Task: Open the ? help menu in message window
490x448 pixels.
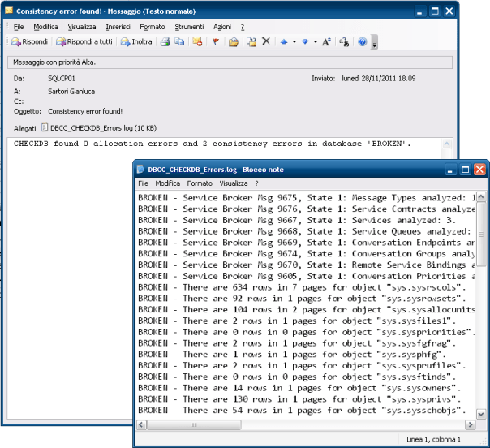Action: coord(243,28)
